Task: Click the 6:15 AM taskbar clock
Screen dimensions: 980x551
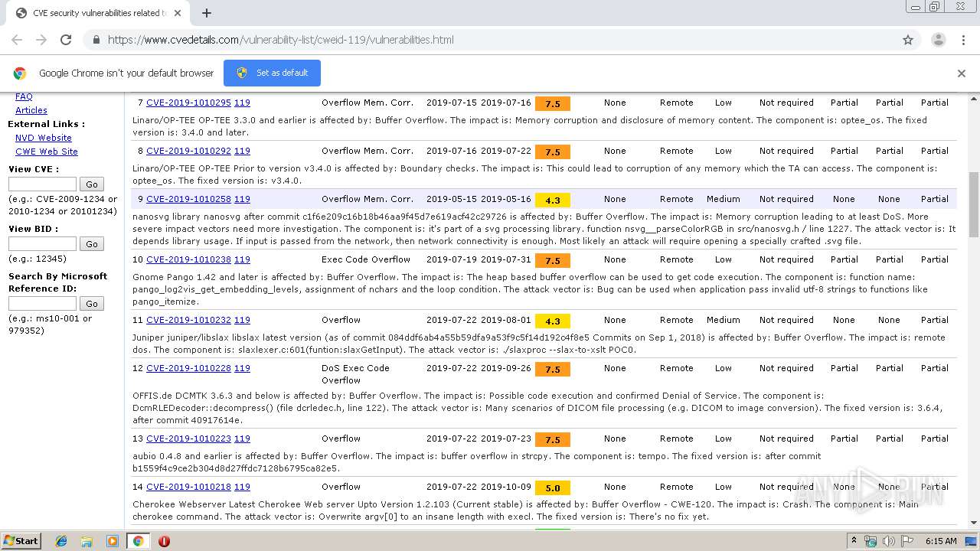Action: pos(941,541)
